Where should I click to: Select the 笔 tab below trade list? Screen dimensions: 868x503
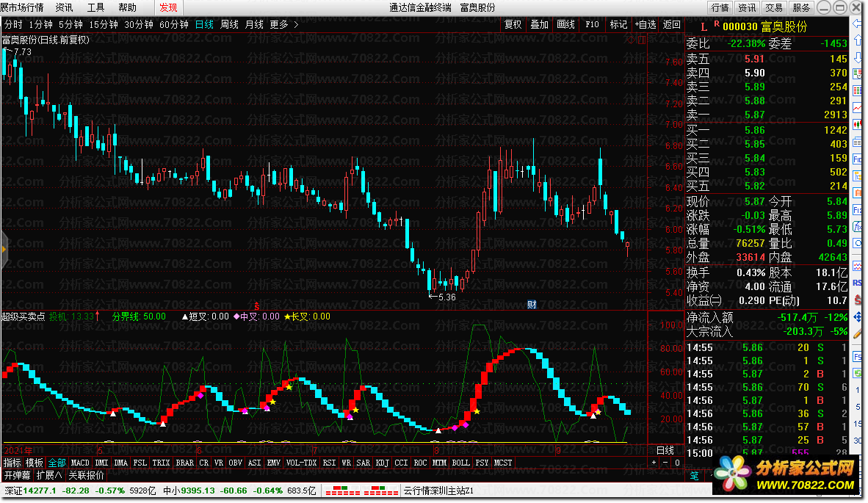tap(695, 477)
